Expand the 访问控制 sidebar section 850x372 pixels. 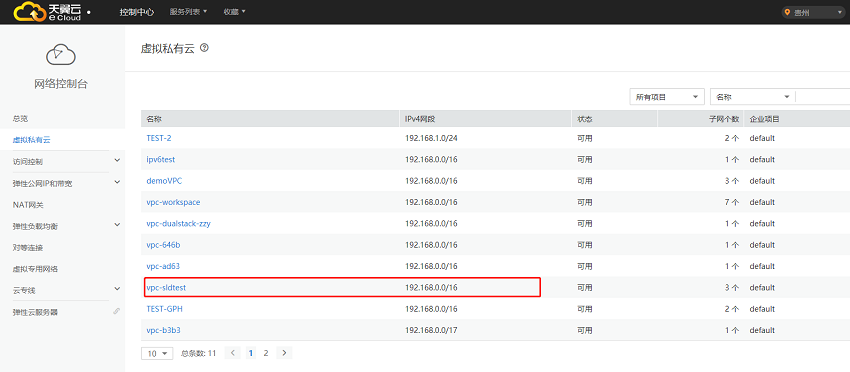(x=117, y=161)
